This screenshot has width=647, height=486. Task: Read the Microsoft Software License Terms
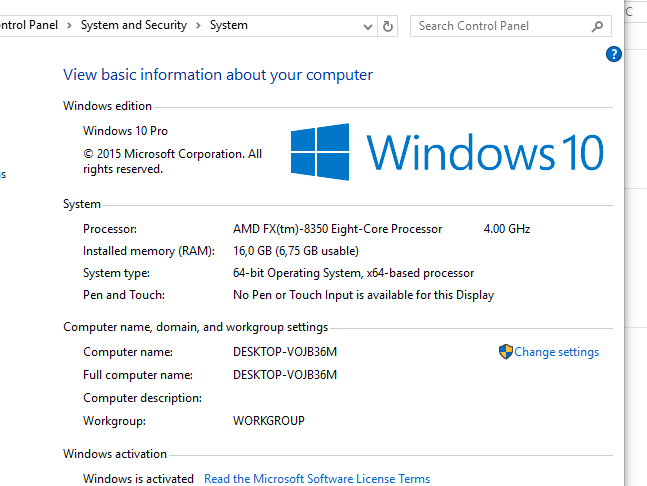(x=317, y=479)
